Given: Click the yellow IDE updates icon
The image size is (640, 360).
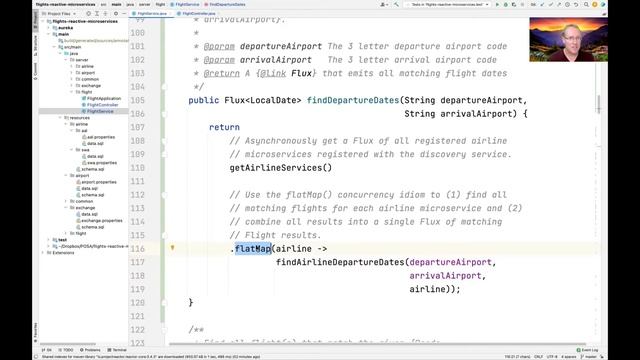Looking at the screenshot, I should coord(595,4).
